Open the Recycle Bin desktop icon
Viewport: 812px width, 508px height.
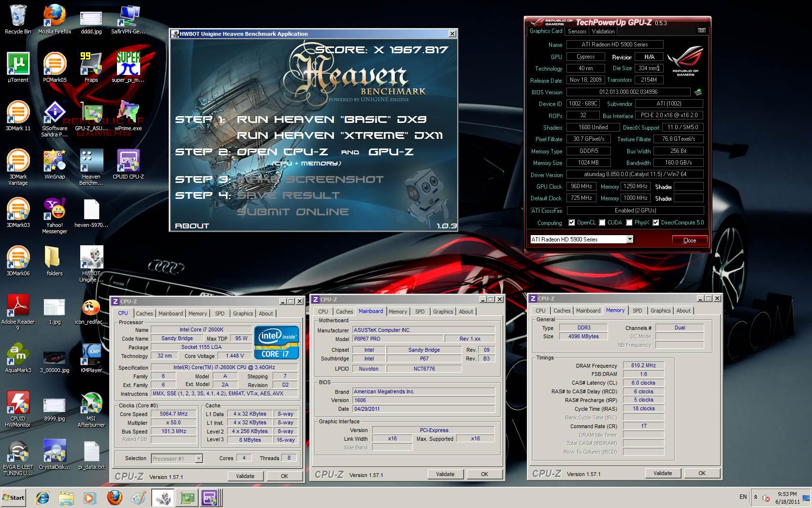(x=18, y=19)
